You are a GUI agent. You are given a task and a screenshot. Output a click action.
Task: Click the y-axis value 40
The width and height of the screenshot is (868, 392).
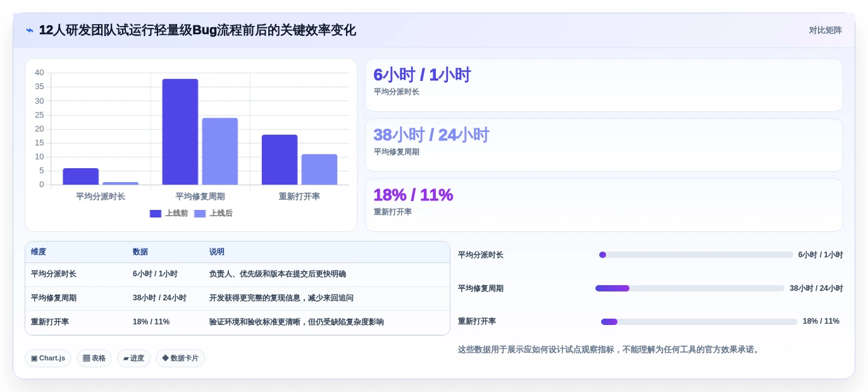[39, 73]
